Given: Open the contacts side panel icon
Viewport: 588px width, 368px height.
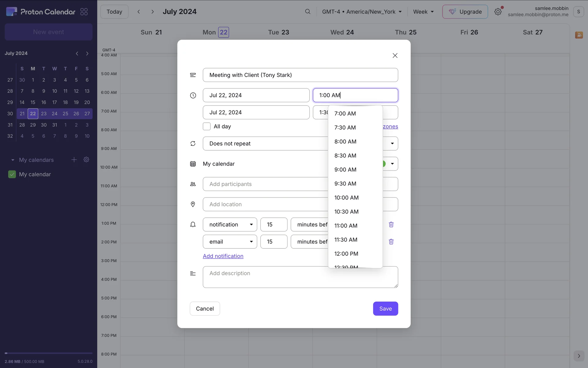Looking at the screenshot, I should point(579,35).
